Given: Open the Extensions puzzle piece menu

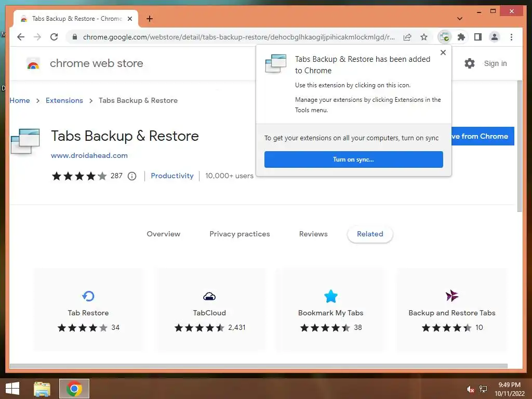Looking at the screenshot, I should [461, 37].
